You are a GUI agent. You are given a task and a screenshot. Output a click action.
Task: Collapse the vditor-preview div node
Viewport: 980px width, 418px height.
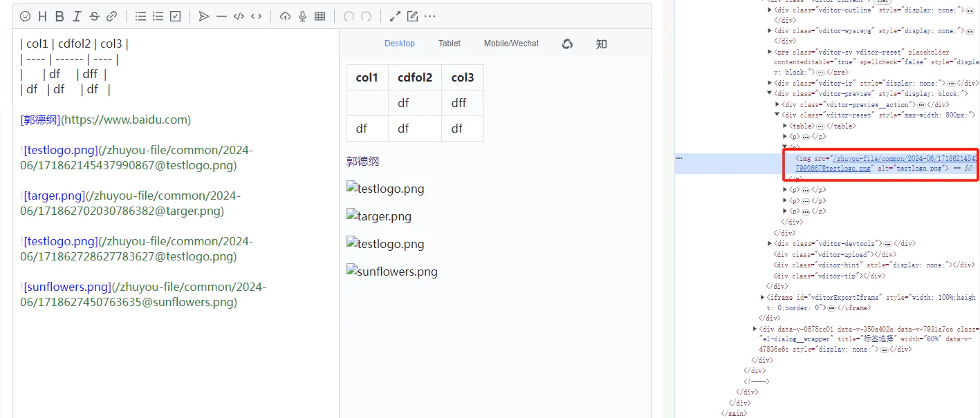[770, 93]
